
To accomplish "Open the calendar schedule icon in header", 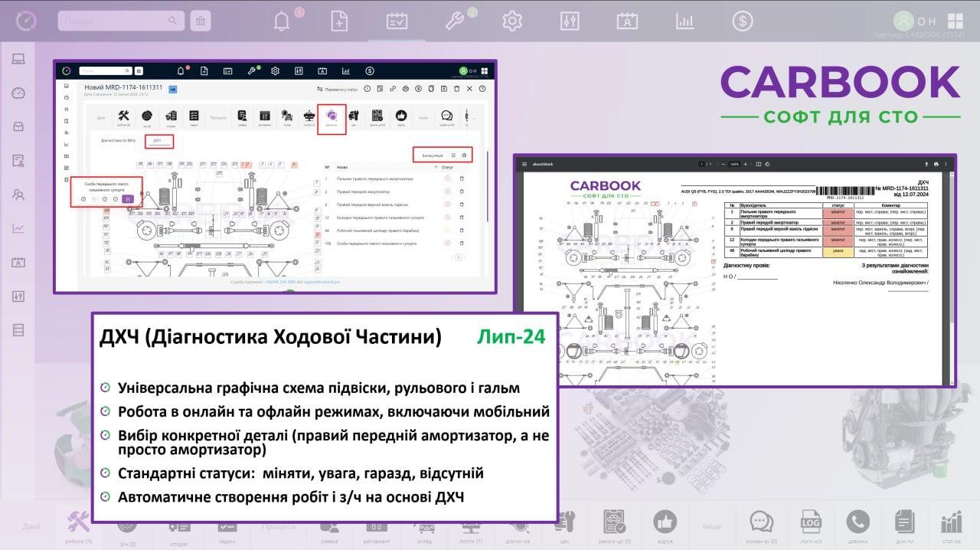I will pos(397,21).
